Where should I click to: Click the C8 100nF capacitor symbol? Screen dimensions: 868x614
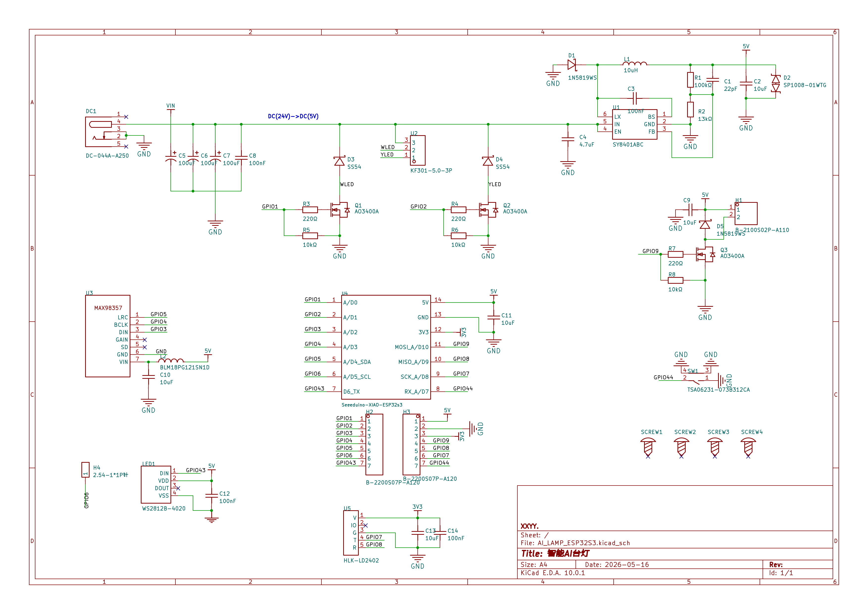pyautogui.click(x=241, y=157)
